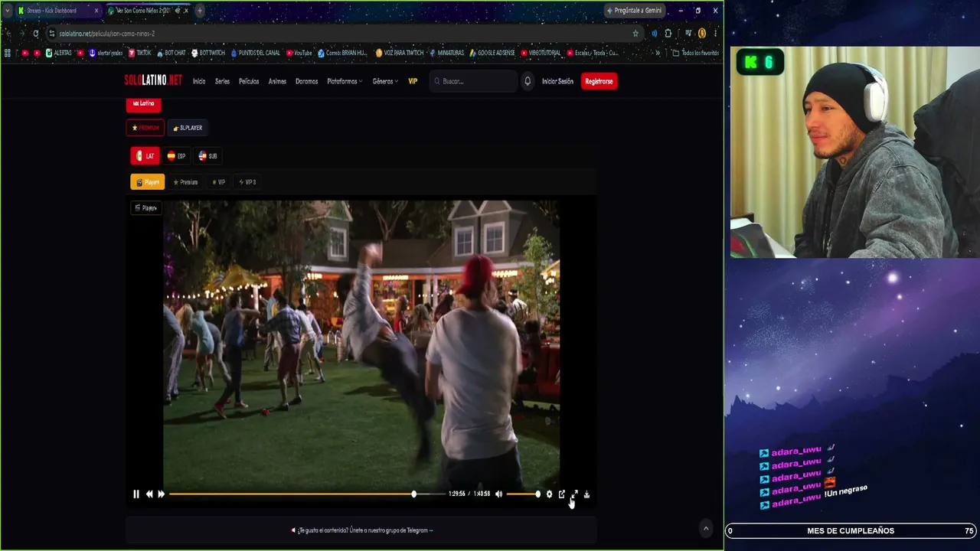The width and height of the screenshot is (980, 551).
Task: Select the VIP 3 source tab
Action: [x=248, y=182]
